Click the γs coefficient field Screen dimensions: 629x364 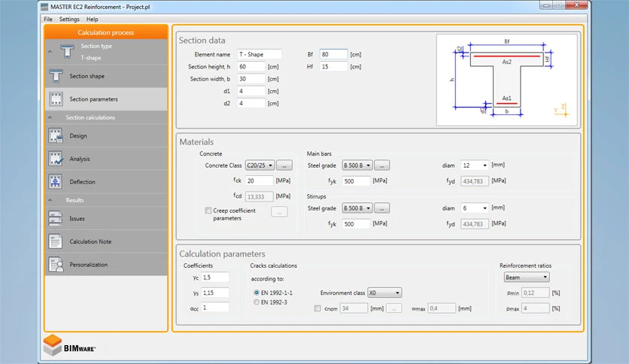click(x=215, y=293)
